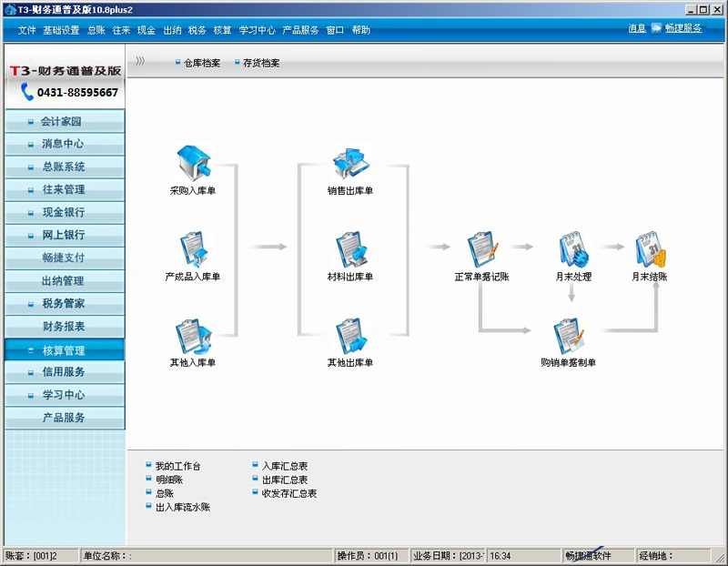Open the 月末结账 month-end closing icon

(650, 248)
